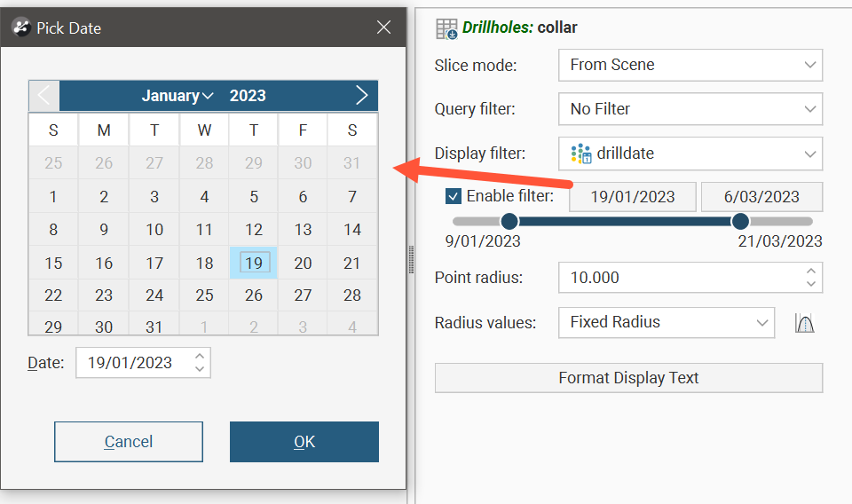This screenshot has height=504, width=852.
Task: Open the Radius values dropdown
Action: tap(667, 322)
